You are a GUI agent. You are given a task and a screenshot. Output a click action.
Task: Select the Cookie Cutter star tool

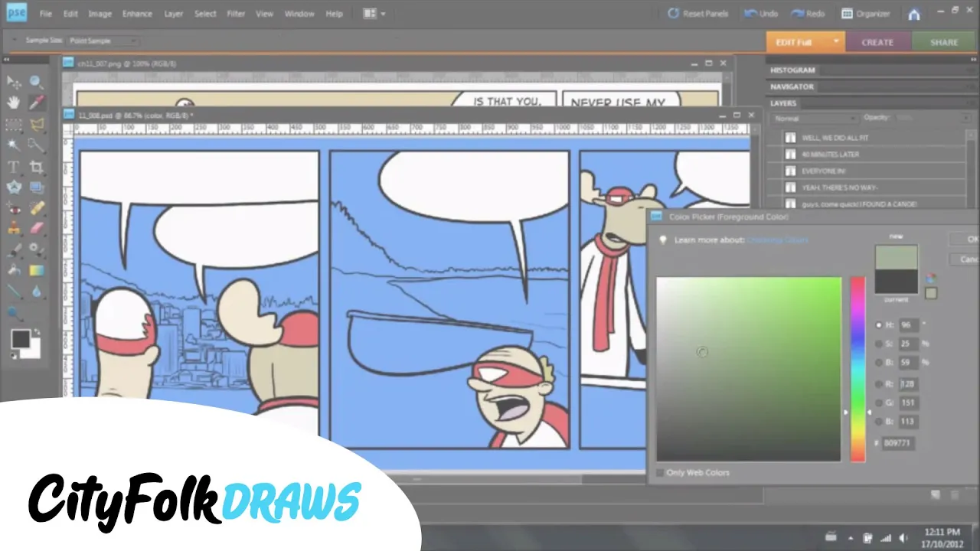click(x=14, y=187)
